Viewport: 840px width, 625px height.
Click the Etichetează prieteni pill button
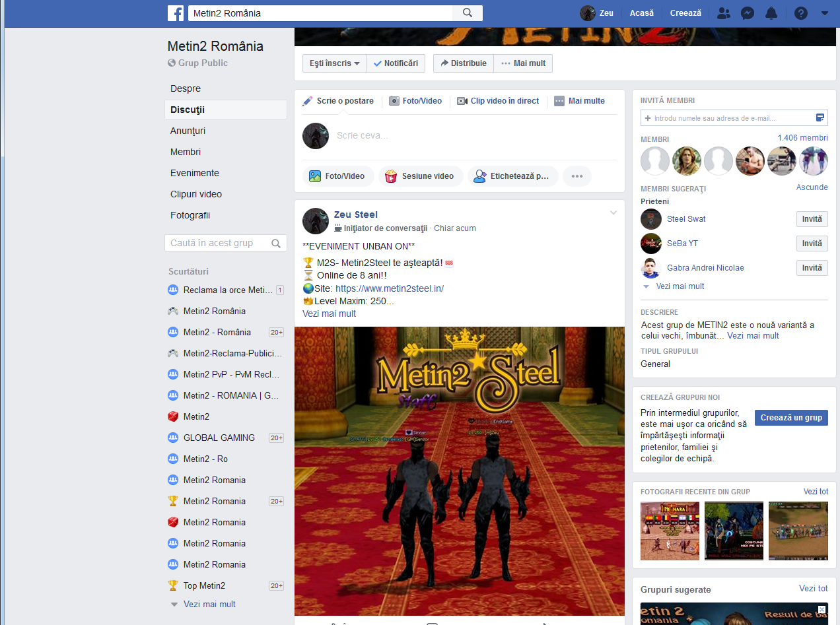(x=513, y=176)
